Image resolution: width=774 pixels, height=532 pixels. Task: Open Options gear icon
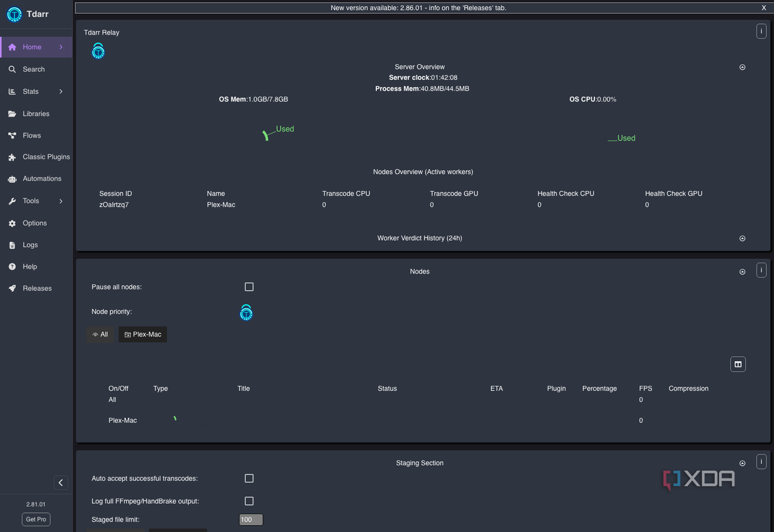[12, 223]
